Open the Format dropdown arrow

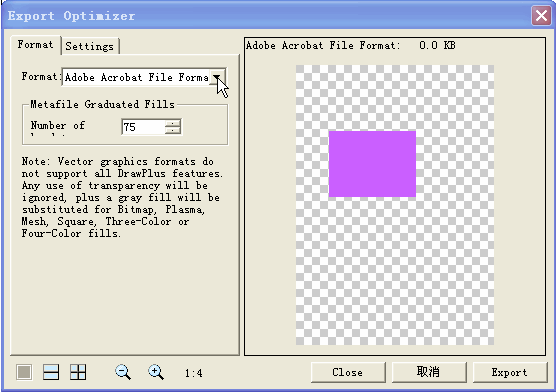coord(216,77)
